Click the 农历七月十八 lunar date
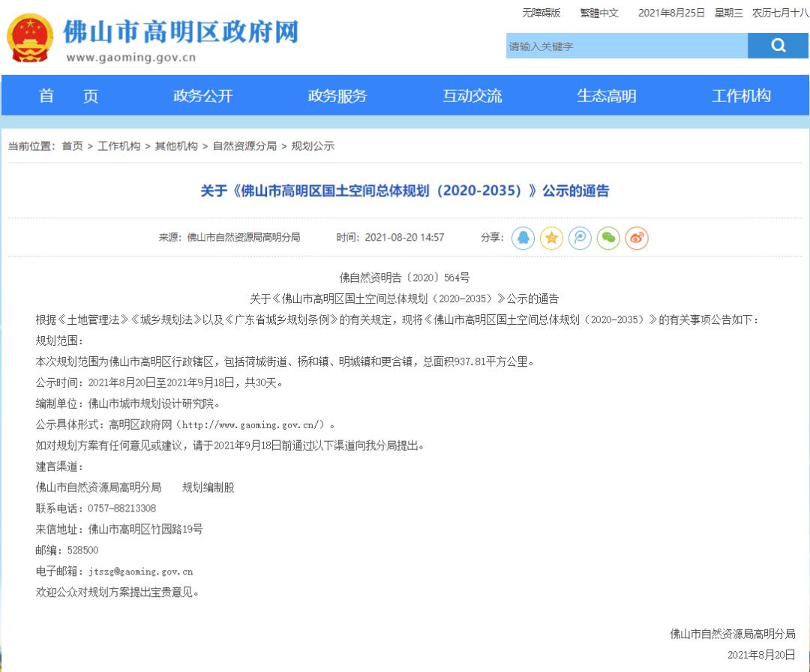Screen dimensions: 810x672 point(780,13)
